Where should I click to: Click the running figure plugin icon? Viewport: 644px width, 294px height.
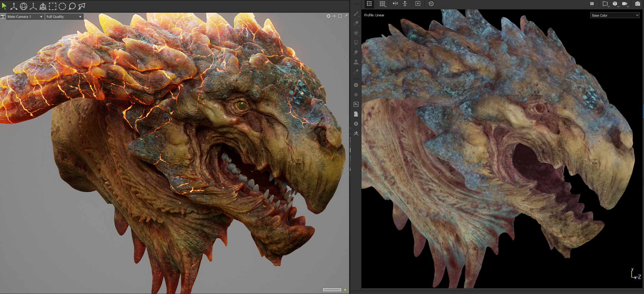356,133
